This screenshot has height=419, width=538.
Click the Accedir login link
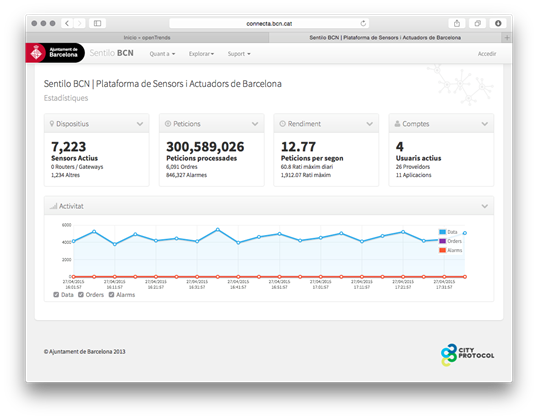pos(487,54)
